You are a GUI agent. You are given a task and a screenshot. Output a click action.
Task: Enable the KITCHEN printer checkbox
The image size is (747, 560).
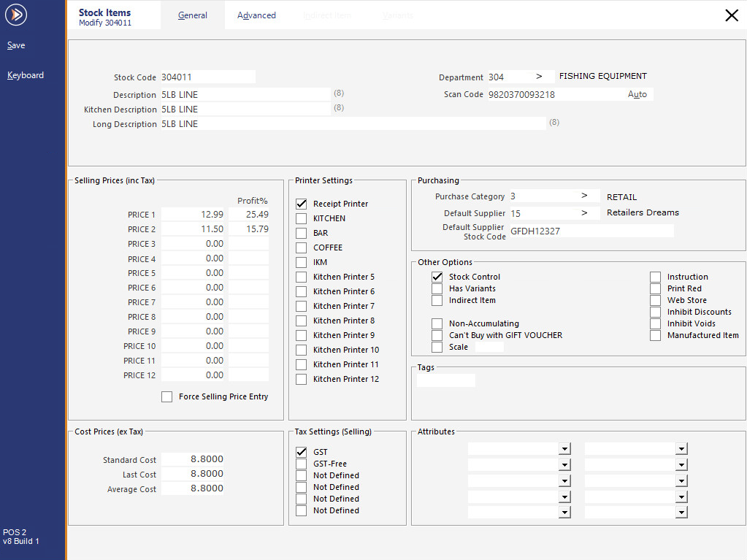click(301, 218)
